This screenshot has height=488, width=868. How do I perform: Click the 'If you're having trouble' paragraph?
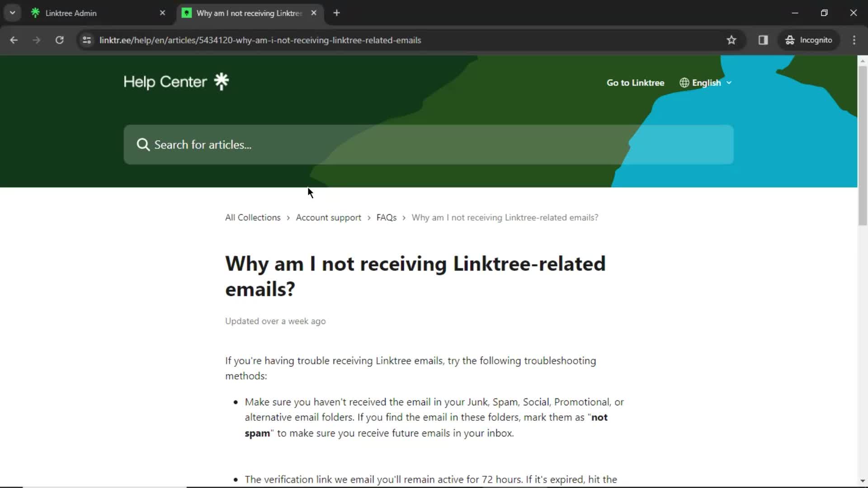pos(410,368)
